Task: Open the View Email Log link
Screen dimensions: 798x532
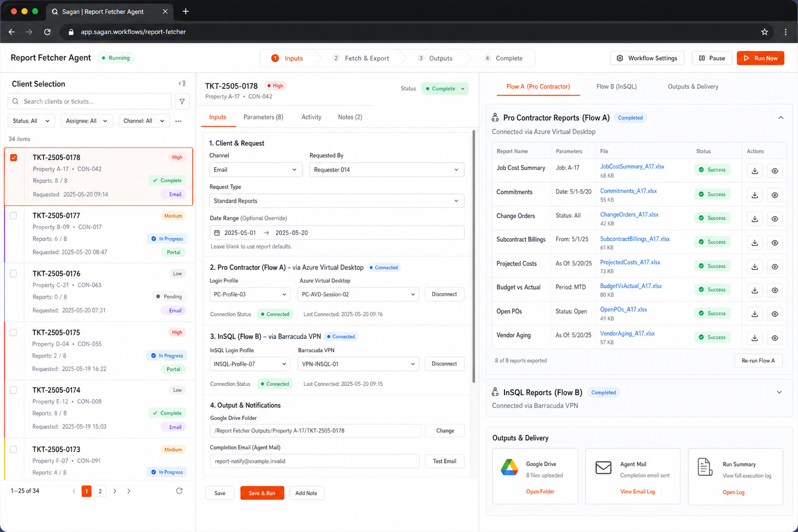Action: click(637, 491)
